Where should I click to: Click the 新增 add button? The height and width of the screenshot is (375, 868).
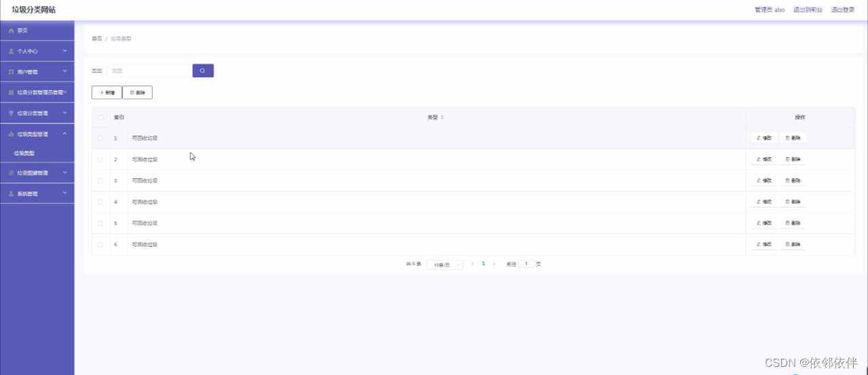tap(106, 92)
